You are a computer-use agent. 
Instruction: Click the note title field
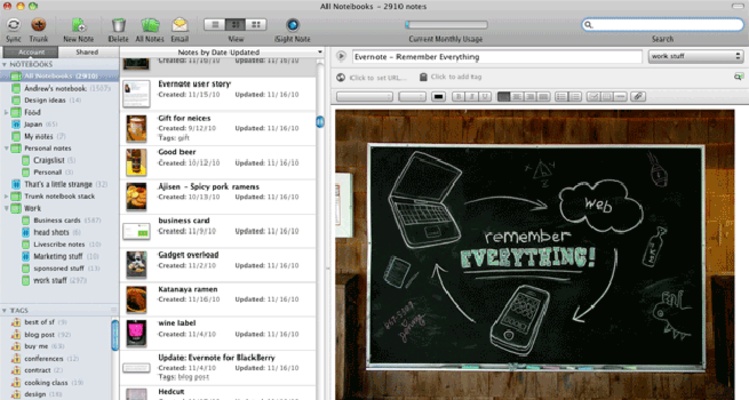(497, 56)
